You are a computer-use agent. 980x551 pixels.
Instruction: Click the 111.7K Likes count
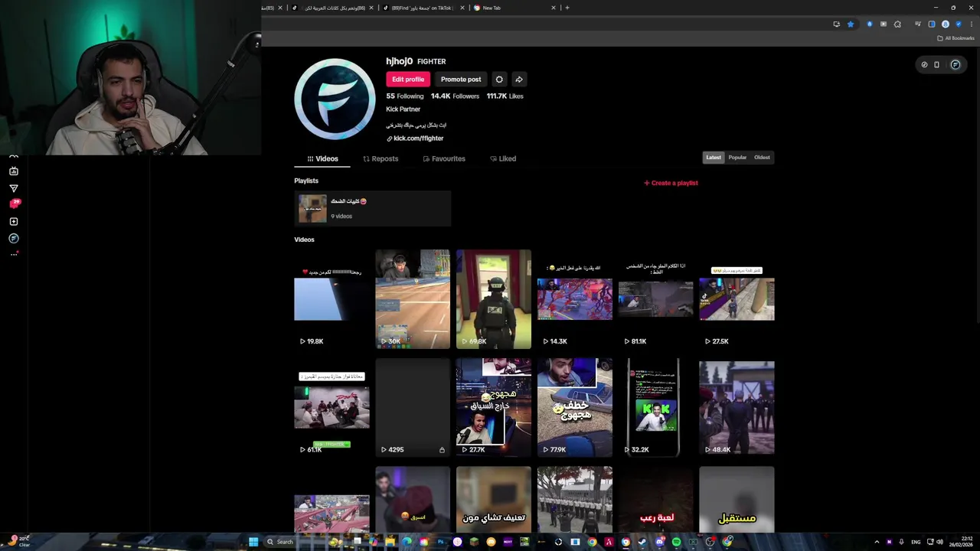[505, 96]
